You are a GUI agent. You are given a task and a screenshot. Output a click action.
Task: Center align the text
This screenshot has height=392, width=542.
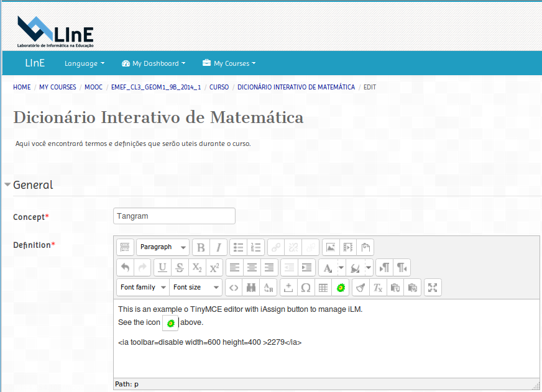[x=252, y=267]
